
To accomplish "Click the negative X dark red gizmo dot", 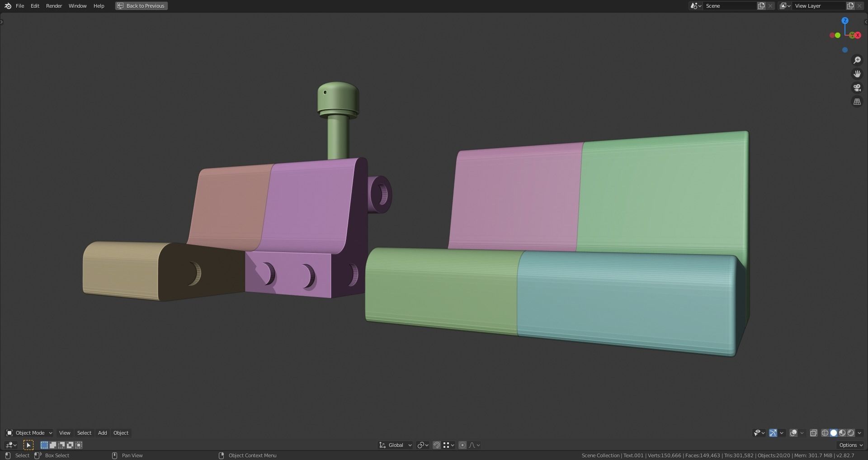I will pyautogui.click(x=832, y=35).
